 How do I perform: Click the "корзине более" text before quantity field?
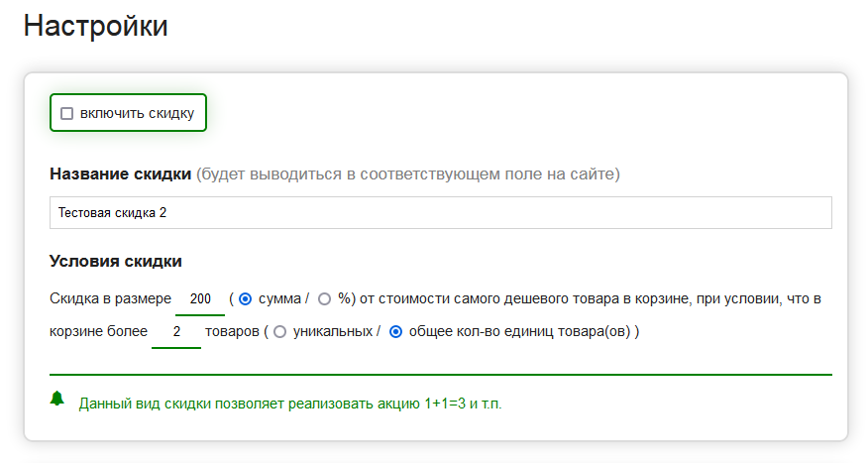coord(98,332)
